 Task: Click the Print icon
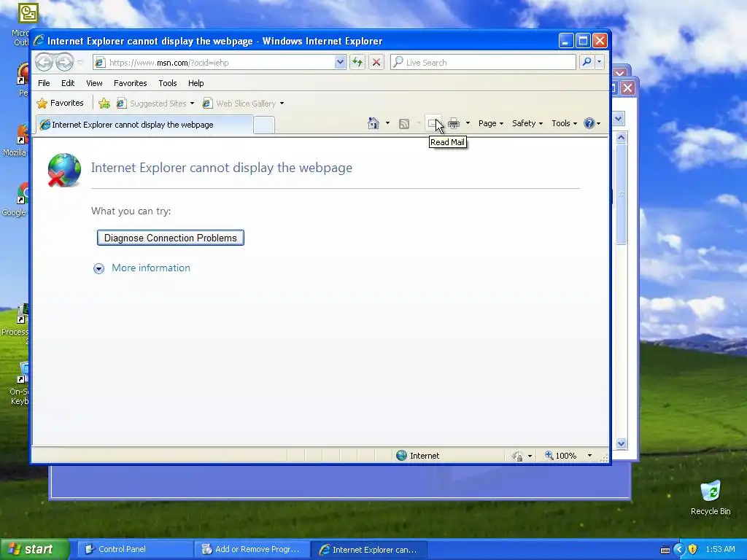pyautogui.click(x=454, y=124)
